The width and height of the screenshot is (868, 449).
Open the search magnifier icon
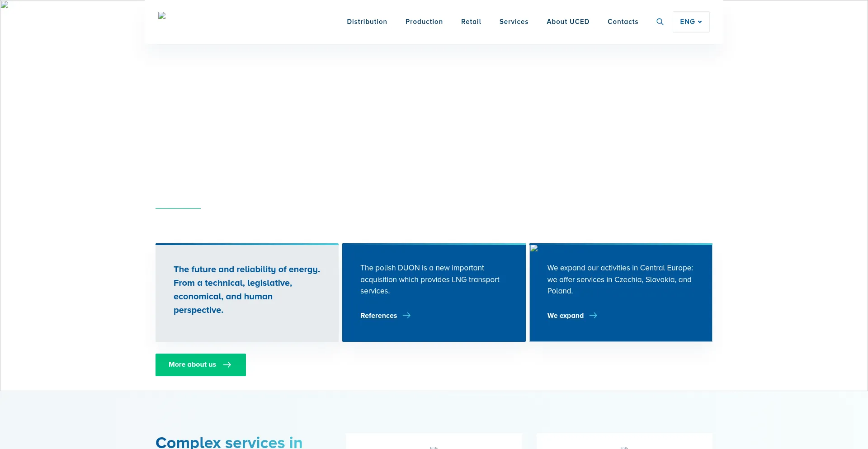click(x=660, y=22)
